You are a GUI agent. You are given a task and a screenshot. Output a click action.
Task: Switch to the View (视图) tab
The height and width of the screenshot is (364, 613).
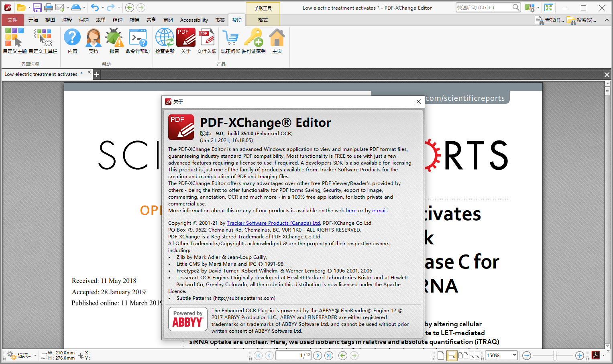tap(50, 20)
